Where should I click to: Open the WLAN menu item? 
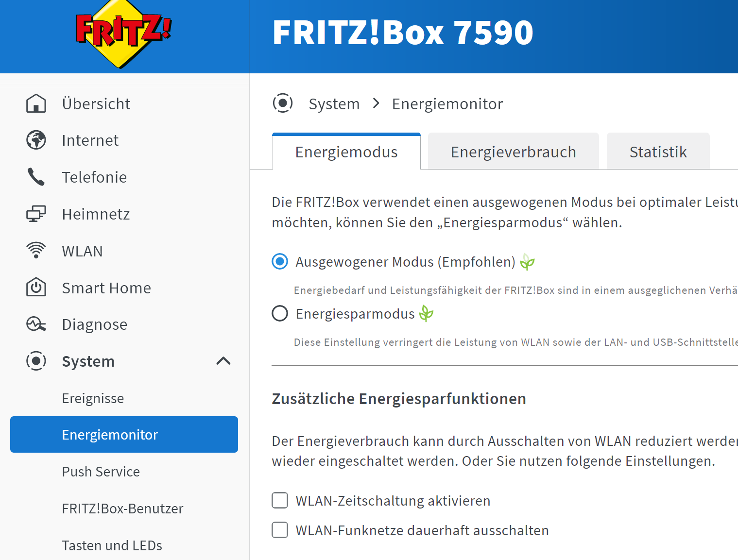coord(83,251)
